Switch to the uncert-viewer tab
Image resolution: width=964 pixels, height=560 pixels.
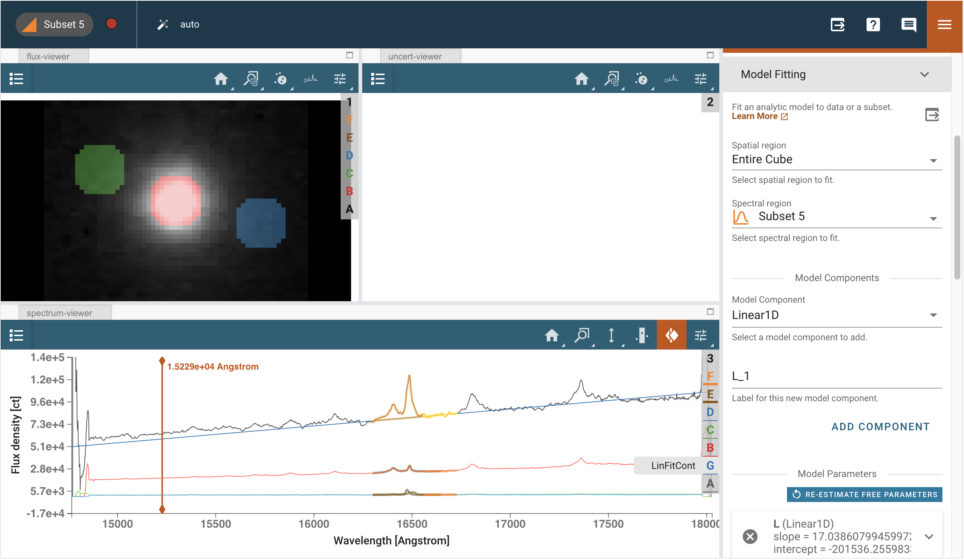[415, 57]
